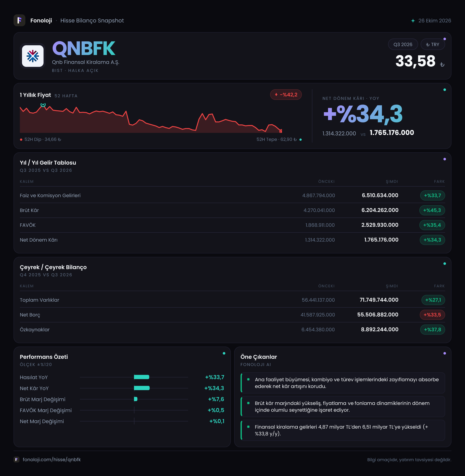Click the teal 52H Tepe legend dot
The width and height of the screenshot is (465, 476).
(x=300, y=140)
